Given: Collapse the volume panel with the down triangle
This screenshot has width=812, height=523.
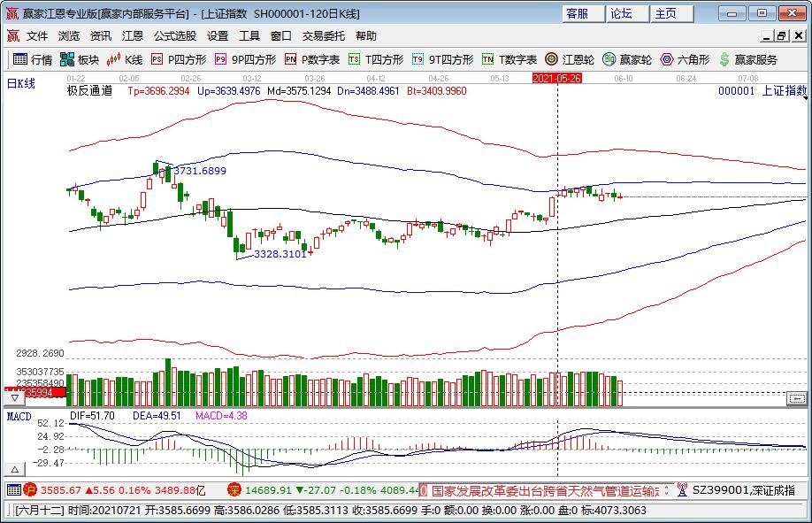Looking at the screenshot, I should pyautogui.click(x=16, y=399).
